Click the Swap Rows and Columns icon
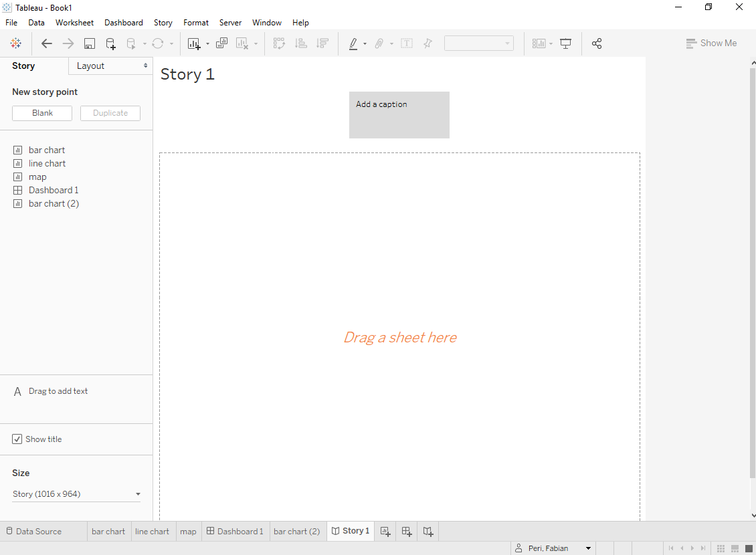The height and width of the screenshot is (555, 756). (279, 43)
